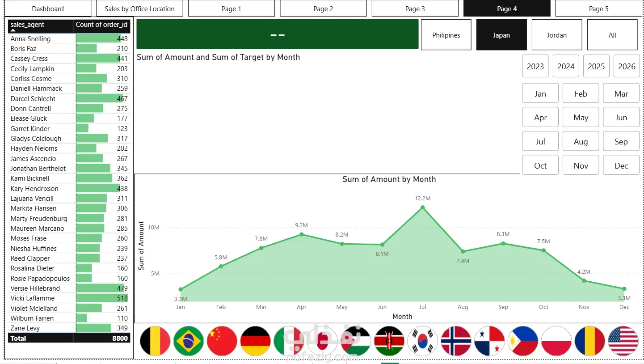Viewport: 644px width, 364px height.
Task: Click the Poland flag icon
Action: pyautogui.click(x=556, y=341)
